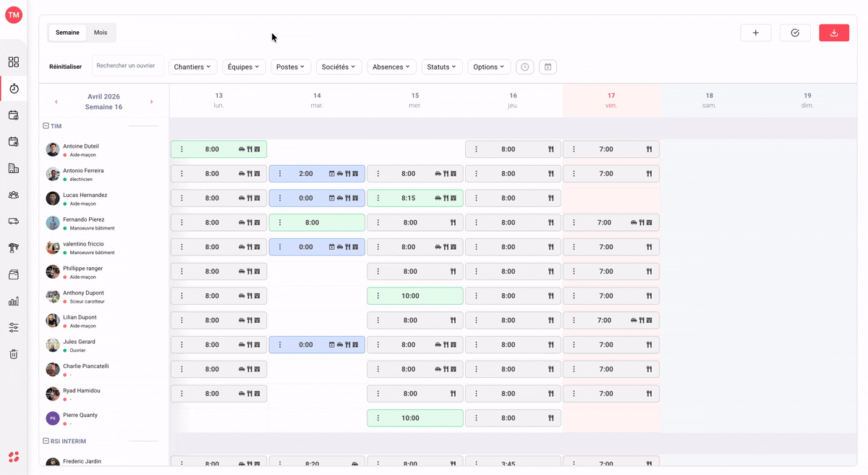Click the plus add button top right

[x=756, y=33]
